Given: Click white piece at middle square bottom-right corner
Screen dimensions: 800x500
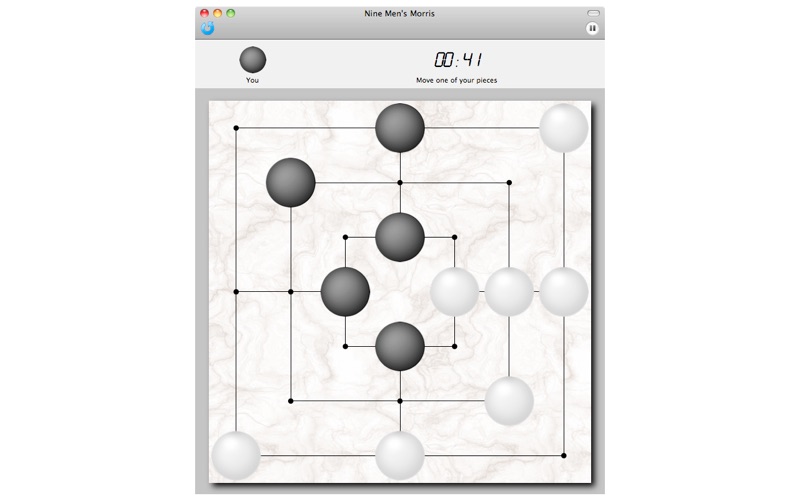Looking at the screenshot, I should (509, 401).
